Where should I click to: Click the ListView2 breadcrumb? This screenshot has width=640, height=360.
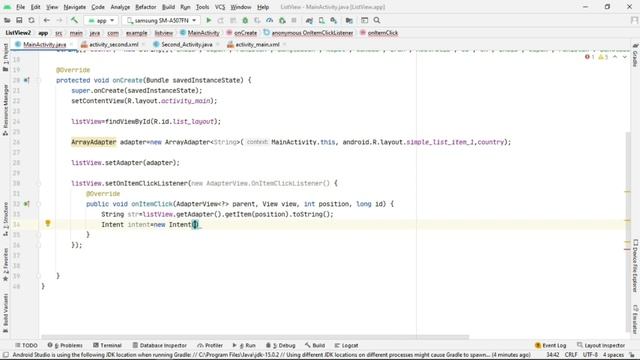pos(18,33)
